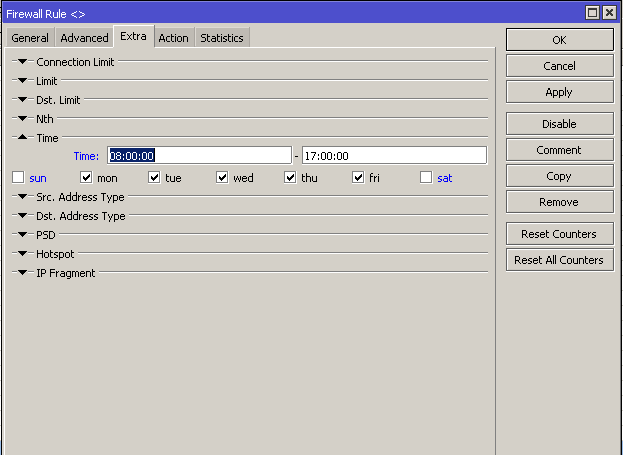623x455 pixels.
Task: Expand the IP Fragment section
Action: coord(23,272)
